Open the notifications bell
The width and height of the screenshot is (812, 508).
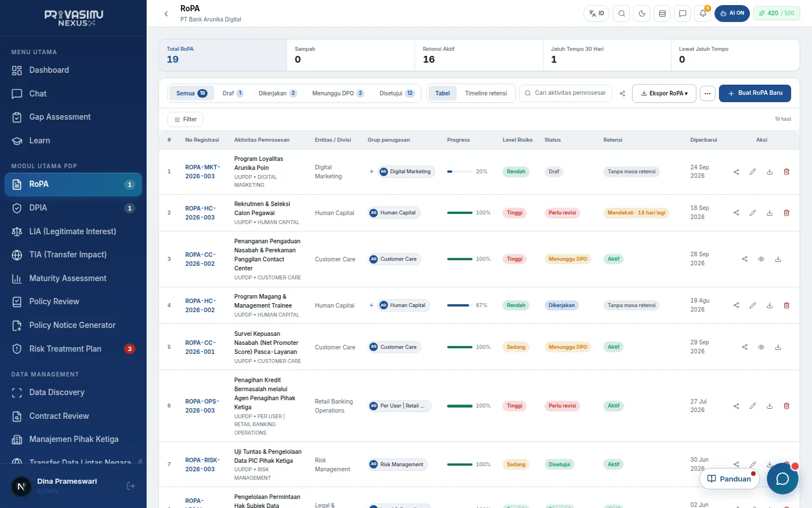(703, 14)
